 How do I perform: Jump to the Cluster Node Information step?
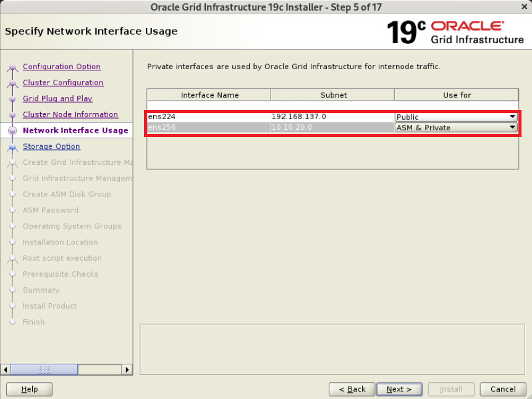pyautogui.click(x=70, y=114)
